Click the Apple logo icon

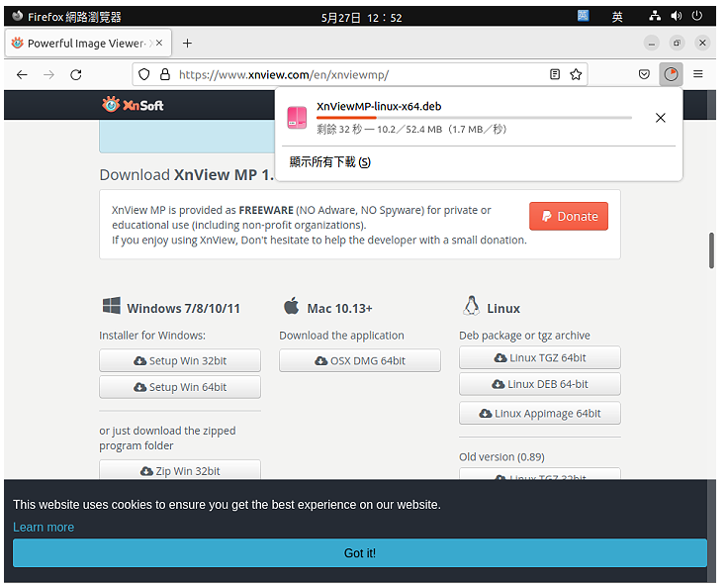pyautogui.click(x=292, y=306)
